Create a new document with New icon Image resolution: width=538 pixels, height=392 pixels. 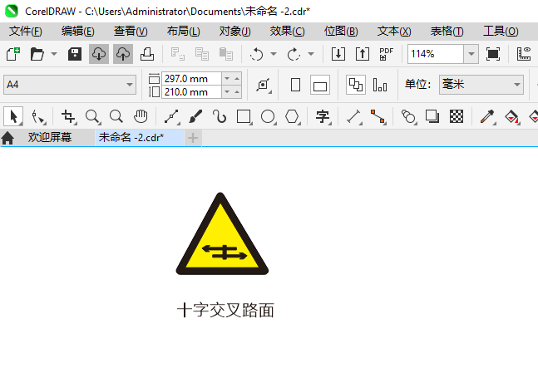click(13, 54)
